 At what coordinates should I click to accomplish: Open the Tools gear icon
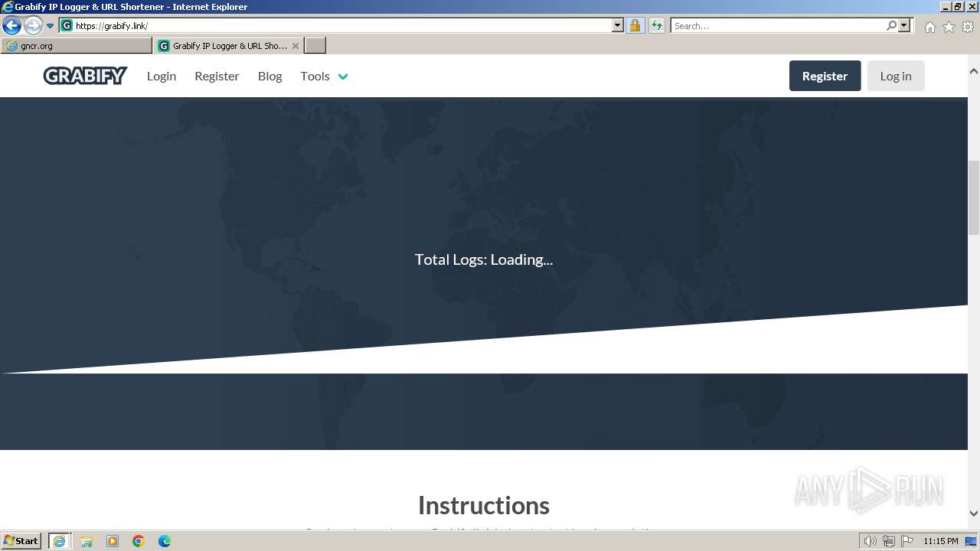pyautogui.click(x=968, y=27)
